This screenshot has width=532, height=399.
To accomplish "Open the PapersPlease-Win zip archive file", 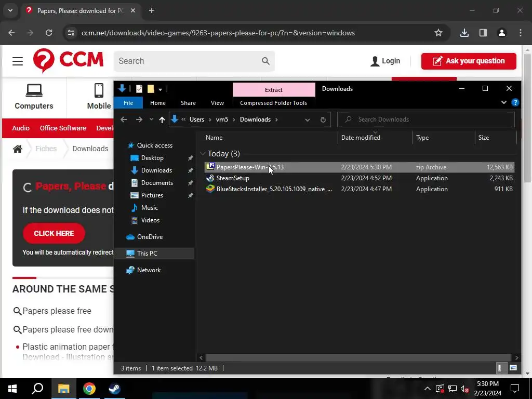I will click(x=359, y=167).
